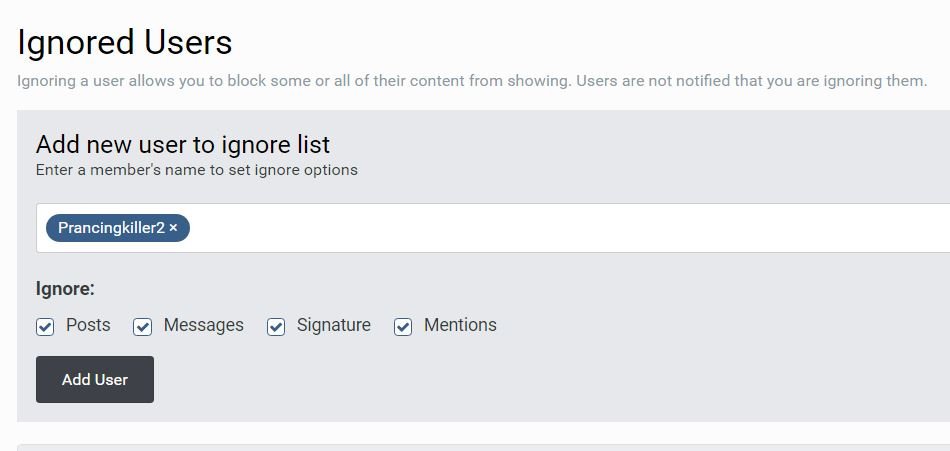Uncheck the Posts checkbox
950x451 pixels.
click(45, 326)
